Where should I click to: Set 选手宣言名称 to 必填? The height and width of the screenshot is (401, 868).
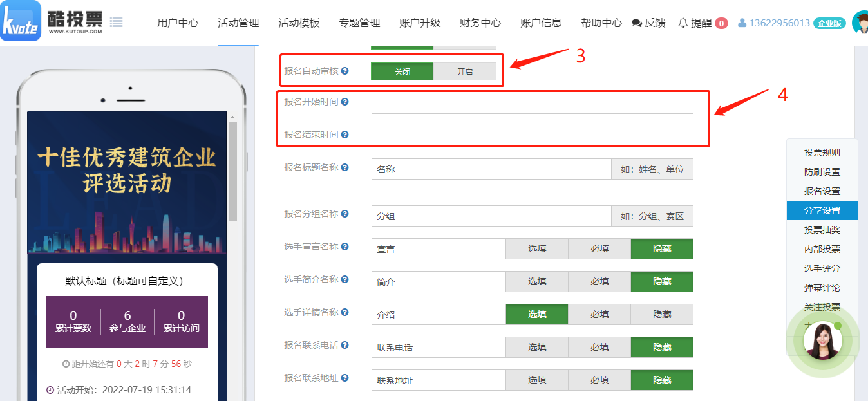(x=599, y=248)
